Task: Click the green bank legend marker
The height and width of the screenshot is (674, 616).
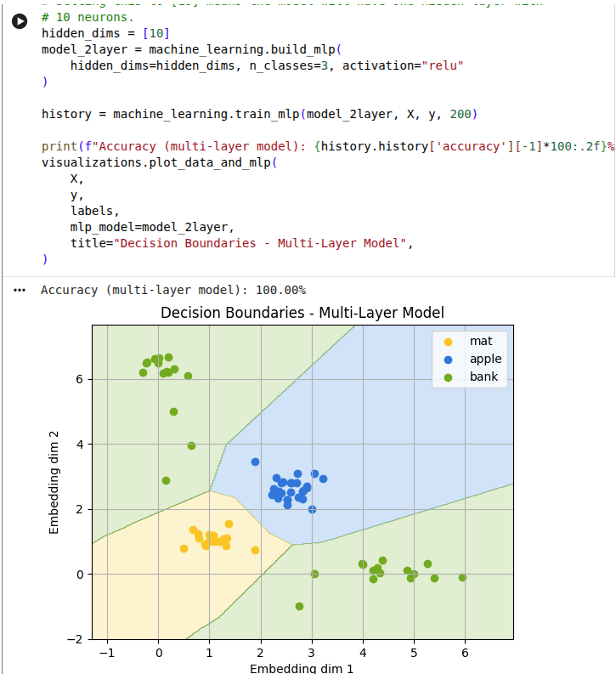Action: tap(448, 376)
